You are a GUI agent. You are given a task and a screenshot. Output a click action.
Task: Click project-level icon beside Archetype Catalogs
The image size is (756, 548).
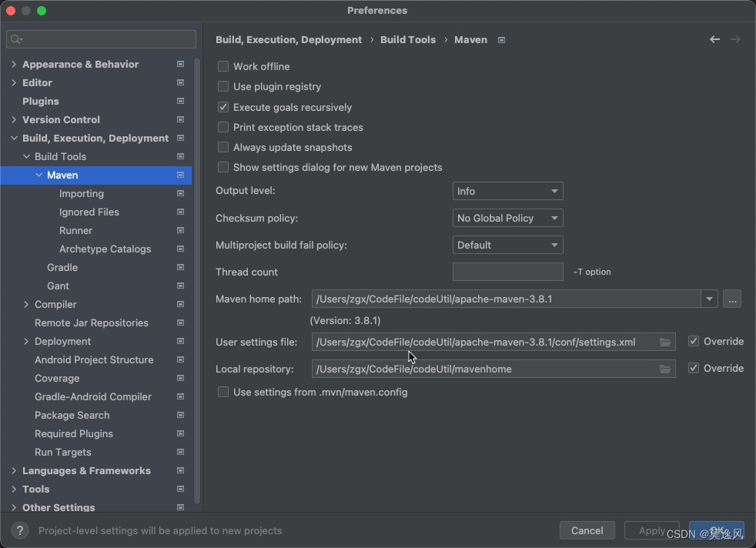[x=180, y=249]
